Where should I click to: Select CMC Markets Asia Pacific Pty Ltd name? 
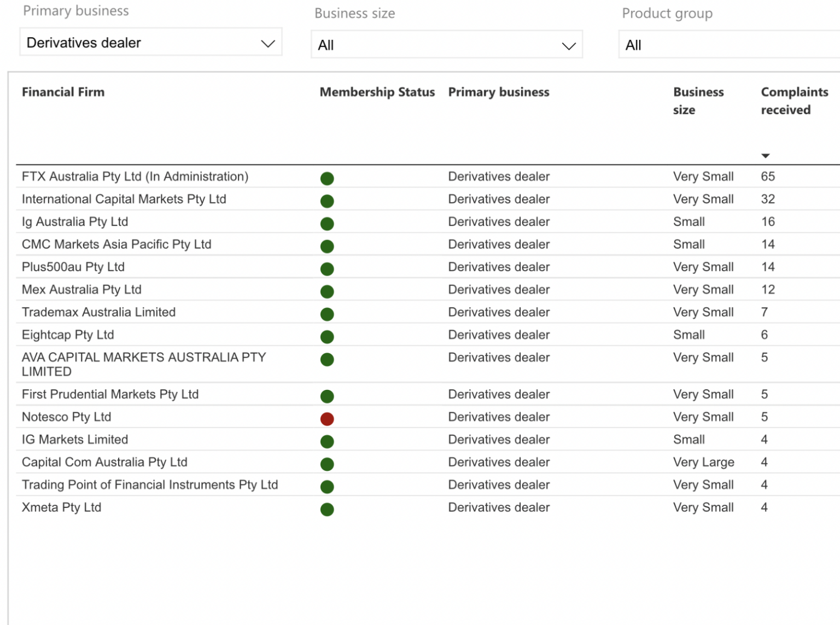(116, 244)
